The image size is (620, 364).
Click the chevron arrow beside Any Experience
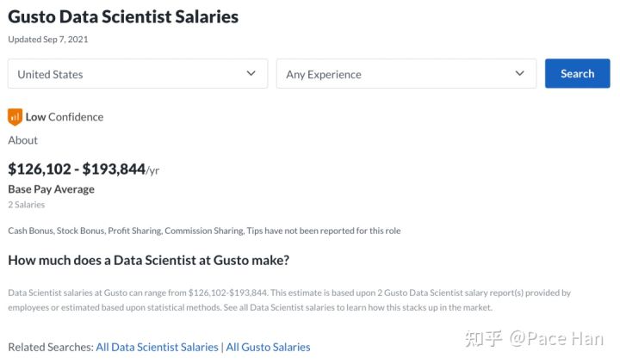tap(519, 73)
